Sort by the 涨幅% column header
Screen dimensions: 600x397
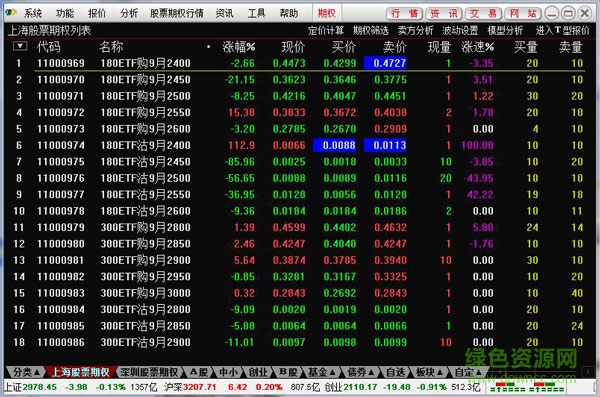(x=239, y=47)
